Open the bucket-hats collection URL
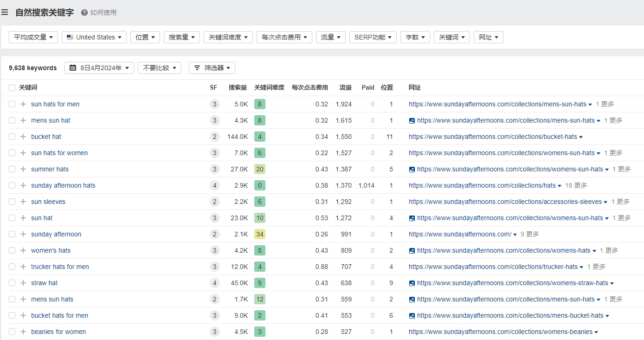Screen dimensions: 644x340 (x=493, y=137)
